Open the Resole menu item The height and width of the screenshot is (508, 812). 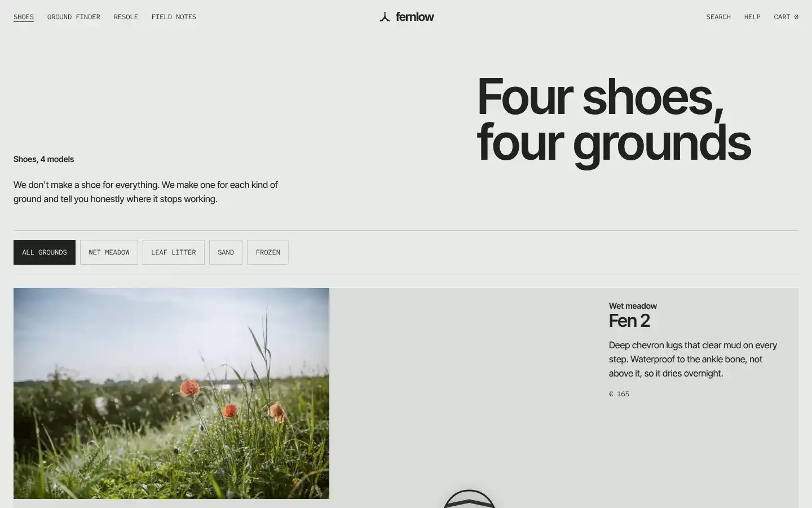pyautogui.click(x=126, y=17)
